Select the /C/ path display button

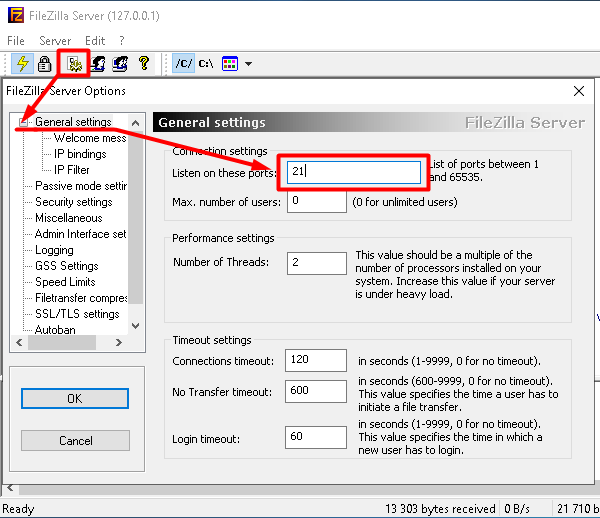(183, 64)
